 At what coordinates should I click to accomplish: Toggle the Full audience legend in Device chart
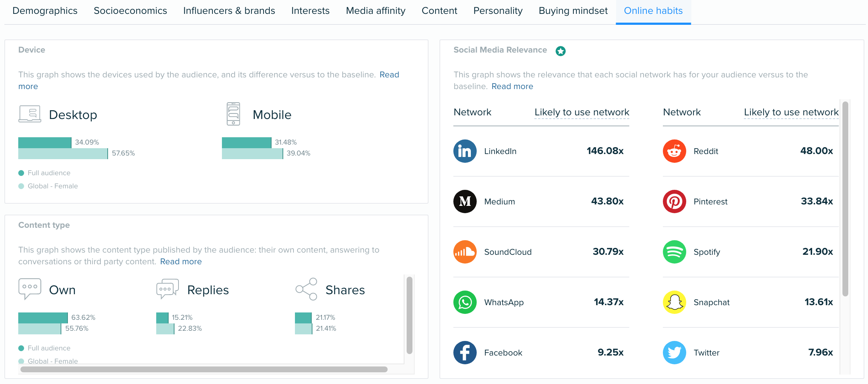pyautogui.click(x=22, y=173)
